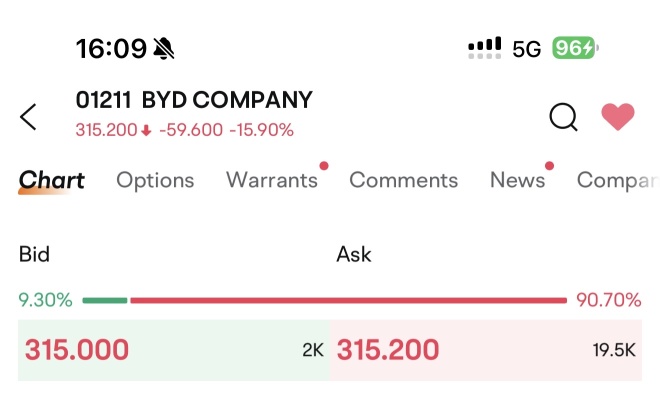Go to the Comments tab
660x406 pixels.
click(x=403, y=180)
